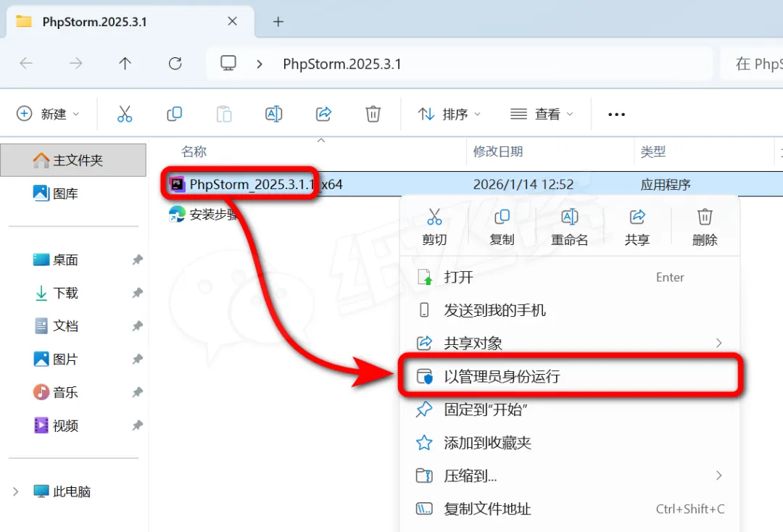Click the Rename icon in the Explorer toolbar
This screenshot has height=532, width=783.
tap(273, 115)
